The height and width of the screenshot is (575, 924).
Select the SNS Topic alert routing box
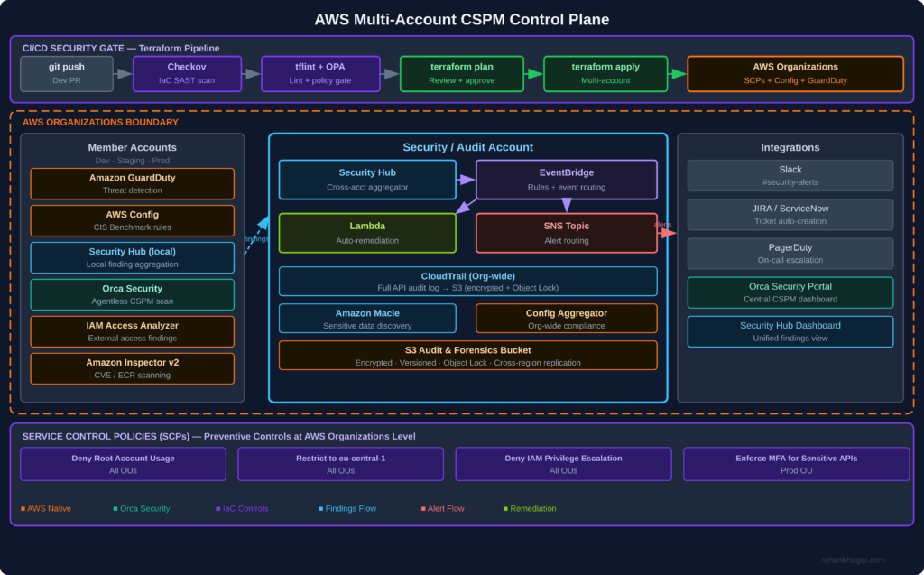[x=567, y=233]
